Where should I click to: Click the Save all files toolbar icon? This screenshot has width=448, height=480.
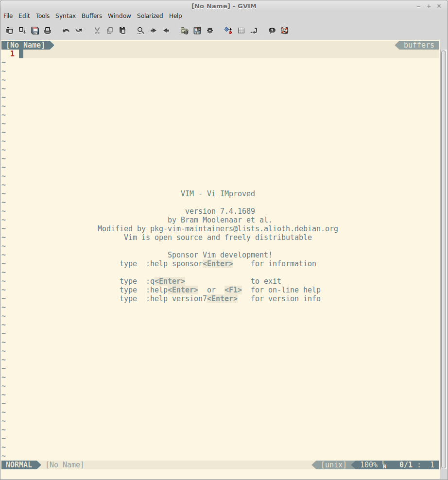coord(35,31)
